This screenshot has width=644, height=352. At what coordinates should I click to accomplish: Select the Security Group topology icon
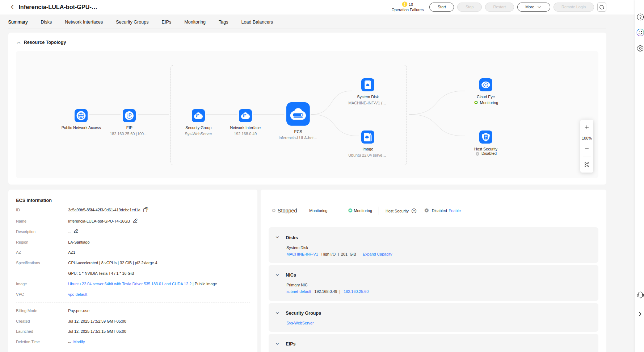click(198, 116)
